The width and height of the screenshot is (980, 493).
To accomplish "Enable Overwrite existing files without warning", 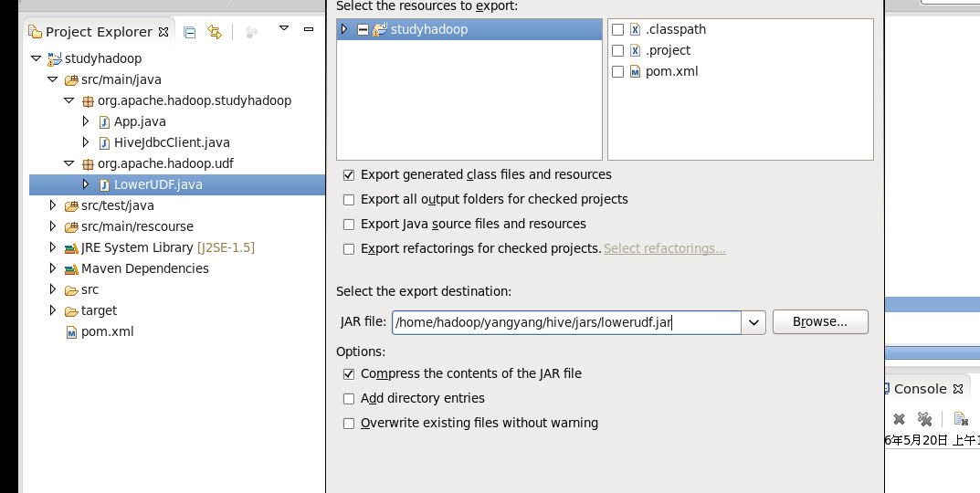I will [x=349, y=424].
